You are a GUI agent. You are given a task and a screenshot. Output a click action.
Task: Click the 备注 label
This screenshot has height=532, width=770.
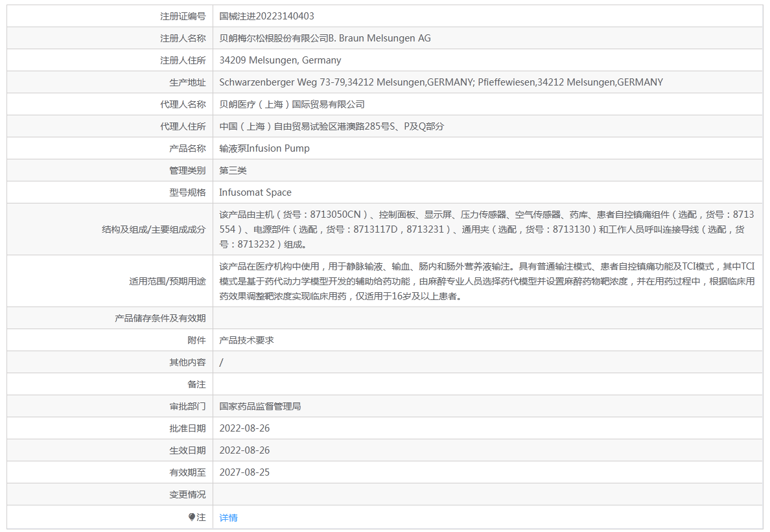coord(196,384)
